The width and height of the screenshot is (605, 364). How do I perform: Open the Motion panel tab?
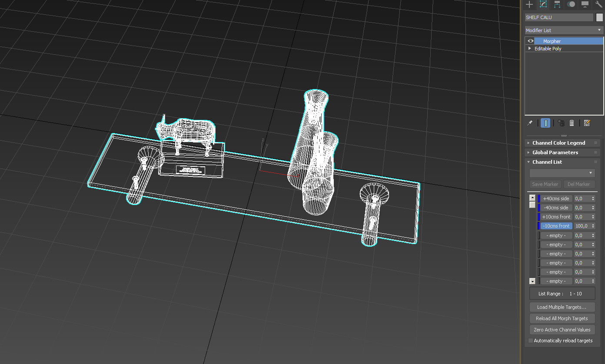coord(571,4)
